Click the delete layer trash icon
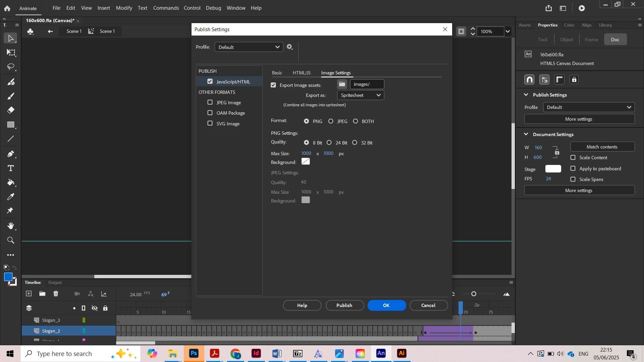 point(56,294)
